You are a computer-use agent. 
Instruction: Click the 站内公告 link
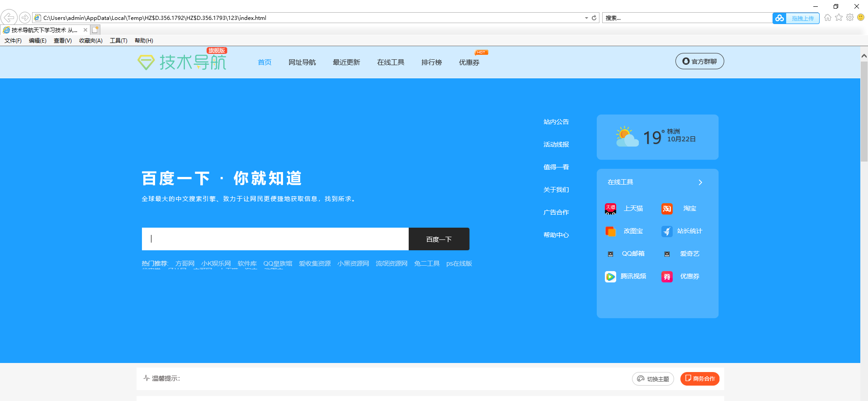[556, 122]
